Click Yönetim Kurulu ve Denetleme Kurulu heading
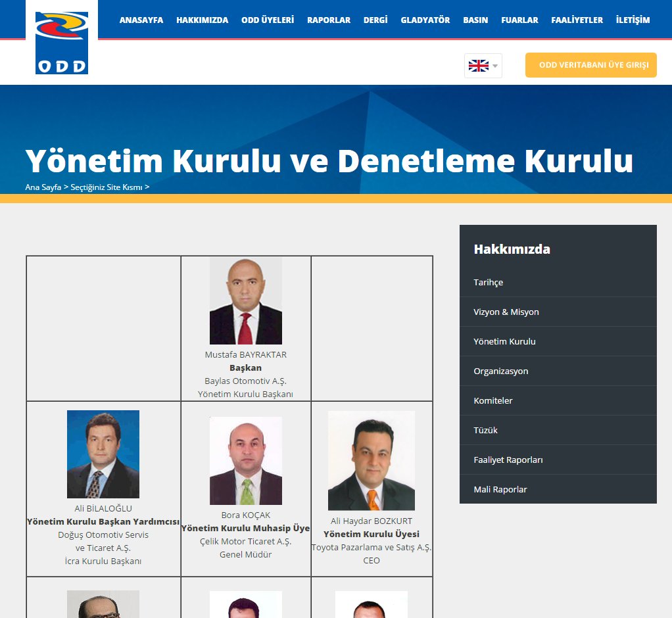This screenshot has width=672, height=618. [329, 161]
